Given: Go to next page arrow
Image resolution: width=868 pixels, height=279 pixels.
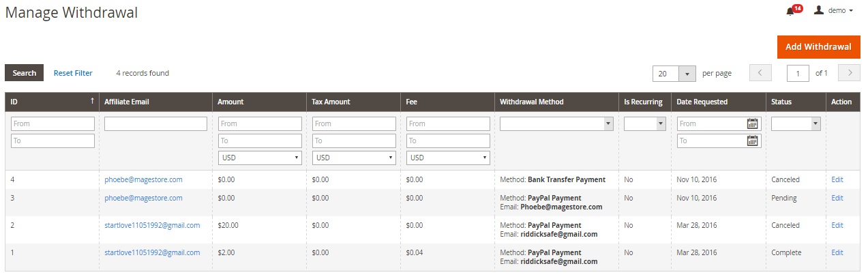Looking at the screenshot, I should coord(849,73).
